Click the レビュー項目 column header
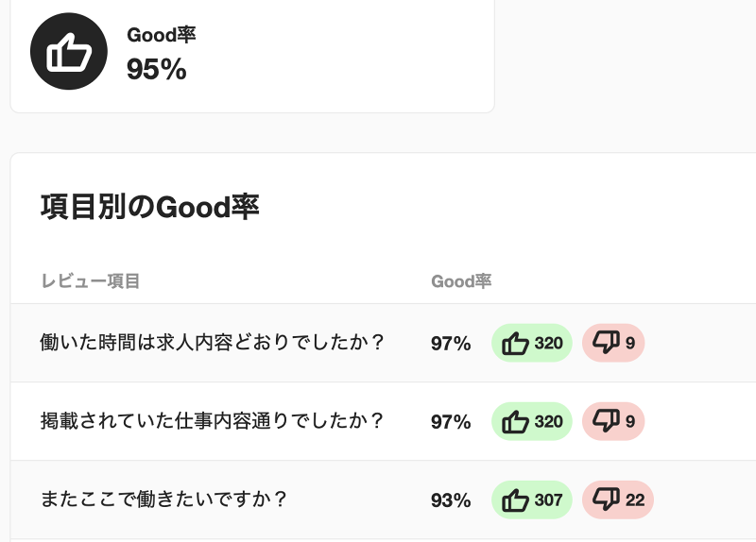 pos(91,280)
